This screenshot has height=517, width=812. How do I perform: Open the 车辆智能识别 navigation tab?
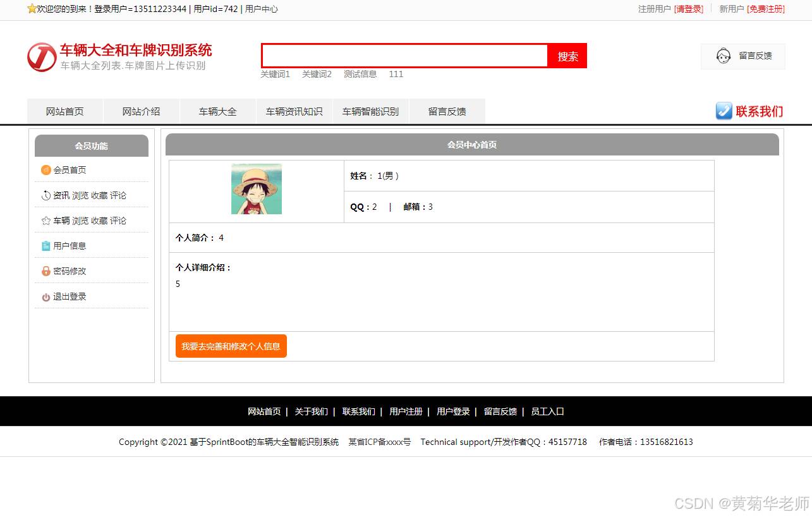[370, 111]
